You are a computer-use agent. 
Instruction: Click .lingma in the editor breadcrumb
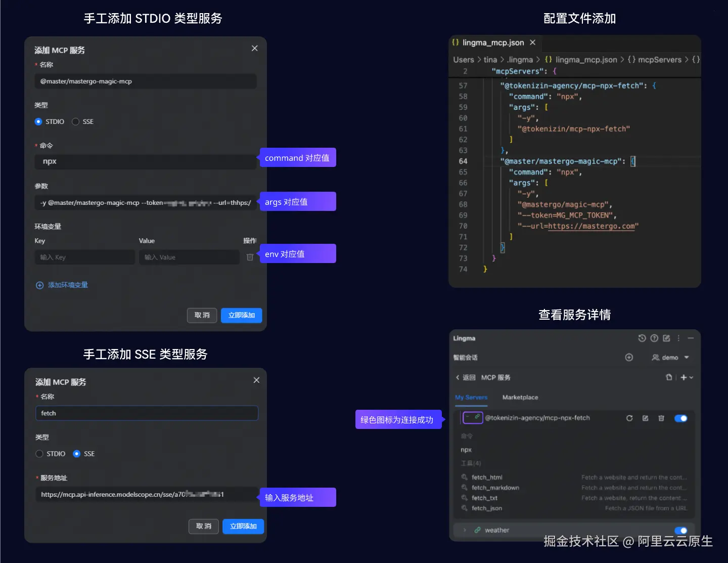point(520,60)
